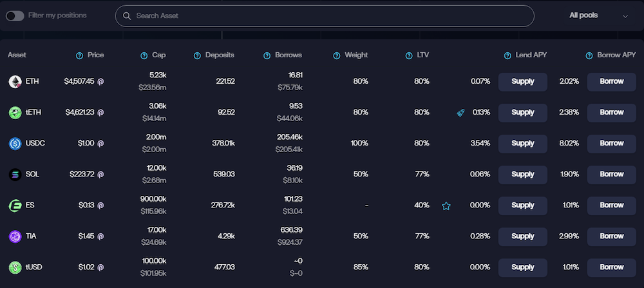Click the oracle icon beside tETH price

pos(100,113)
